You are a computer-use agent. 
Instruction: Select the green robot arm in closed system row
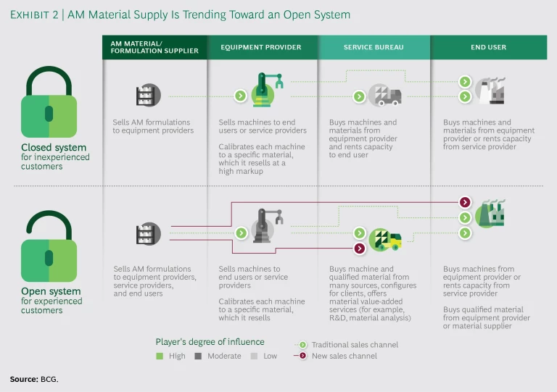click(x=267, y=91)
